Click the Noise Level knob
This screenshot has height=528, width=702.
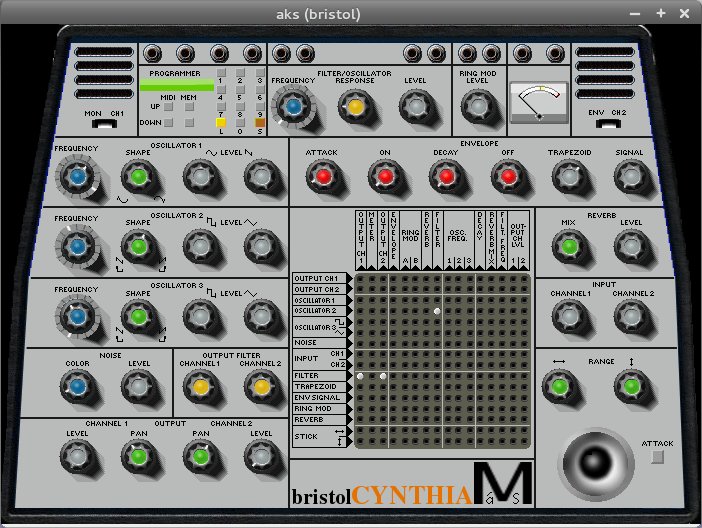(x=138, y=387)
